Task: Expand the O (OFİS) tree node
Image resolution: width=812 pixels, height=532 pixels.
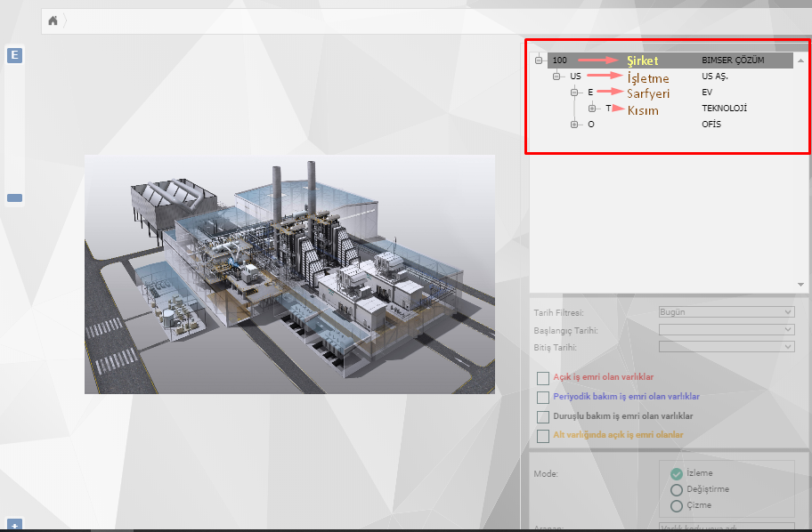Action: point(574,125)
